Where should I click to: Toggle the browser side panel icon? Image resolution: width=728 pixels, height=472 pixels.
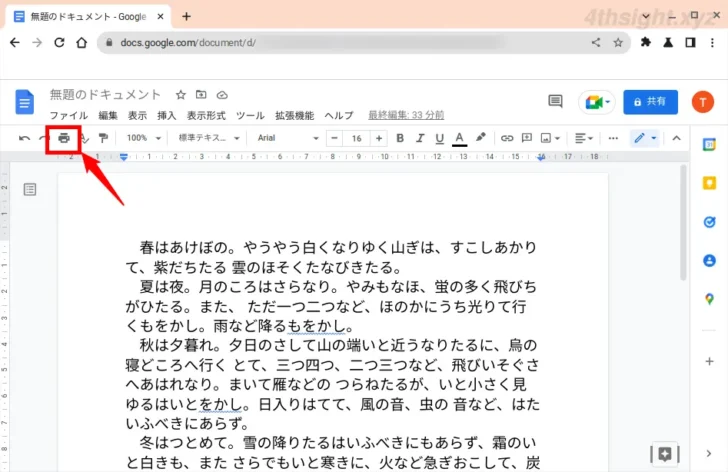pos(690,43)
